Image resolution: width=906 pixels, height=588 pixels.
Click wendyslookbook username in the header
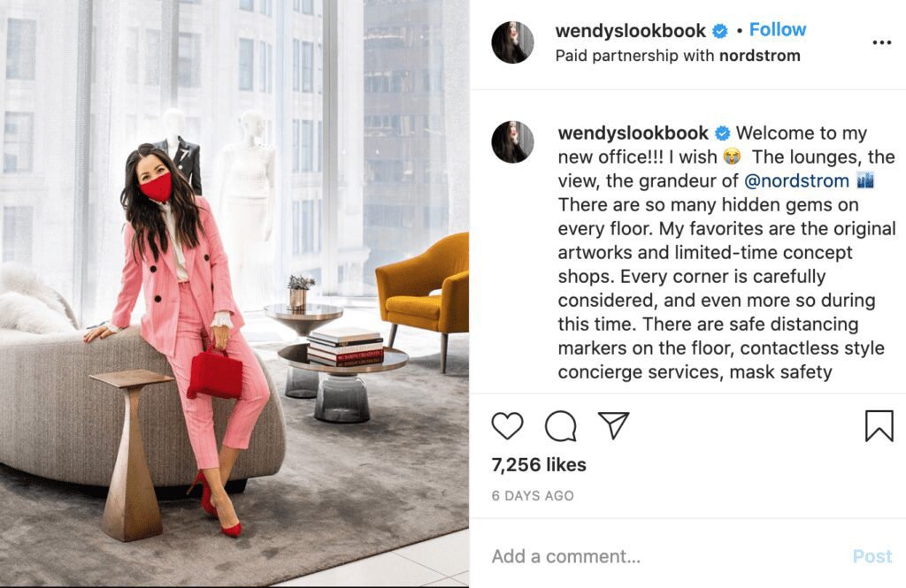pyautogui.click(x=630, y=31)
